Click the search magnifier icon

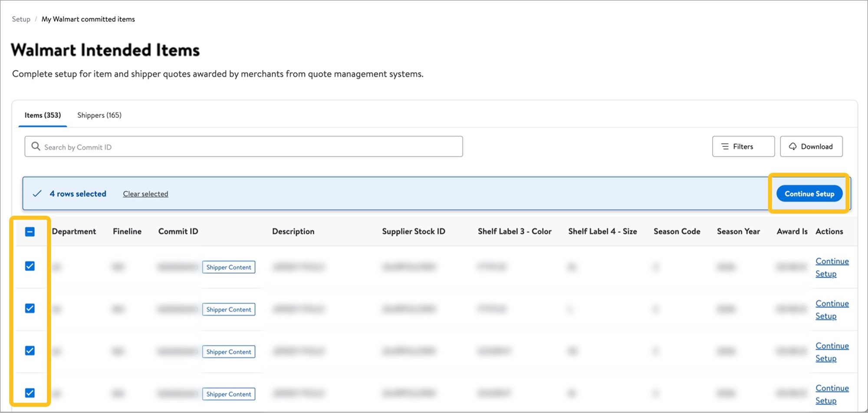click(x=36, y=146)
